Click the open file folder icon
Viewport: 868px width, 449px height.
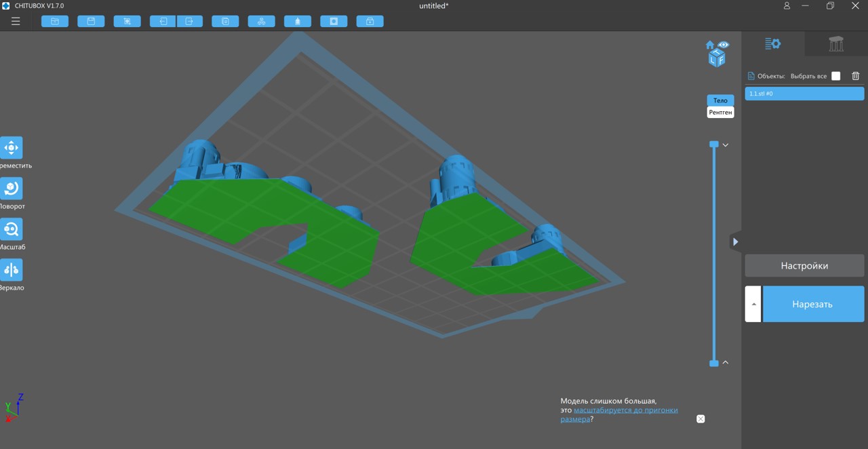55,21
